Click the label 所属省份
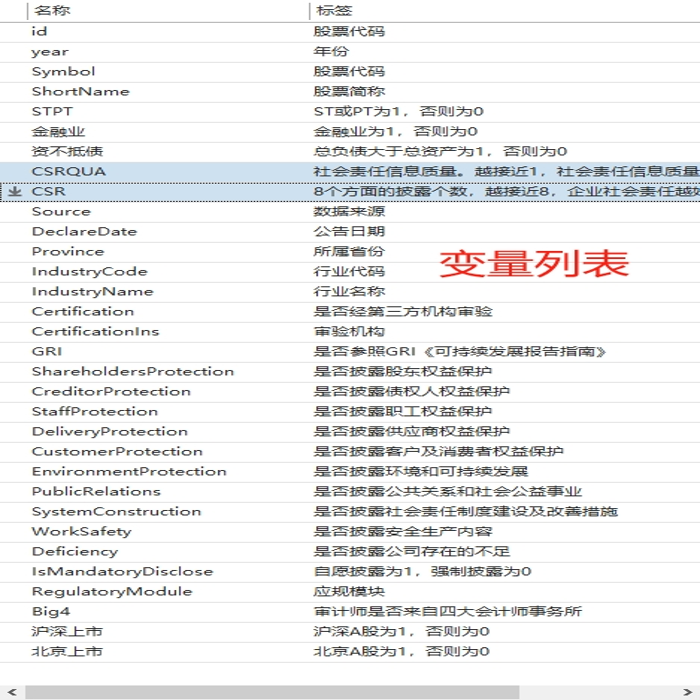The width and height of the screenshot is (700, 700). tap(349, 251)
